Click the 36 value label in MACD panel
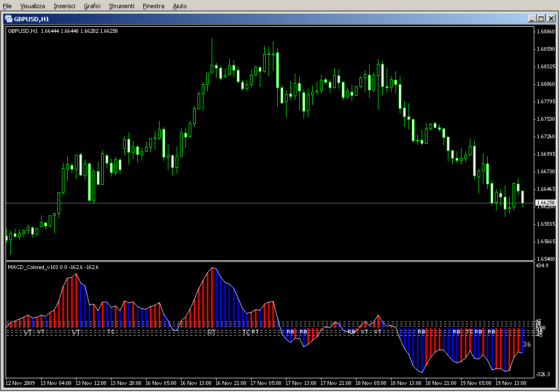The image size is (560, 392). [527, 344]
